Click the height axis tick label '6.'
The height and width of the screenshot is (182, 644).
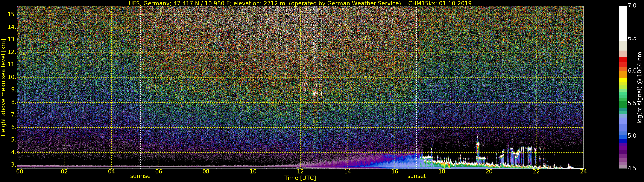(x=14, y=127)
